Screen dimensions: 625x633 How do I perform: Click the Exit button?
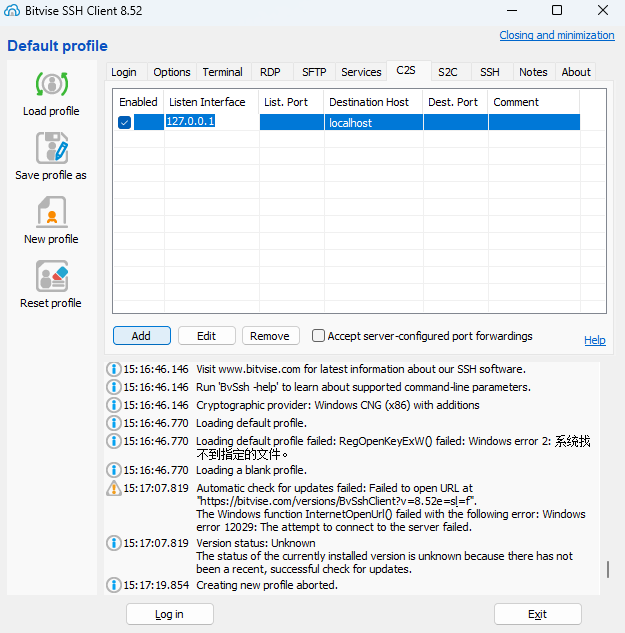click(537, 614)
